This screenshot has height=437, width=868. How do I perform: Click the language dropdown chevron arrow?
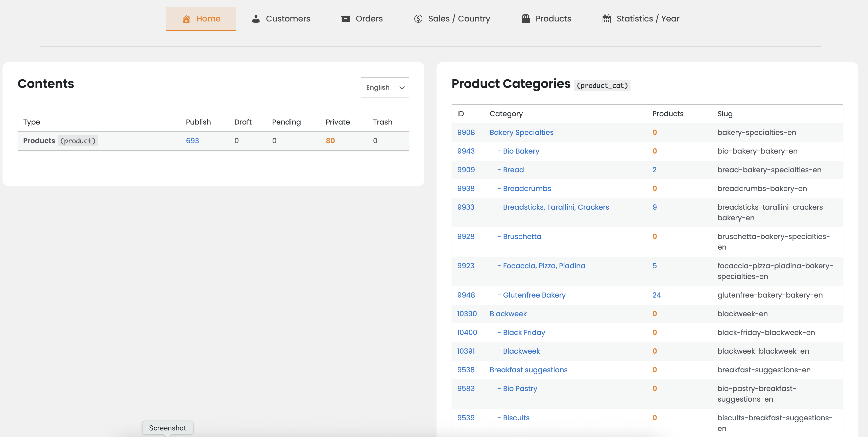click(402, 88)
